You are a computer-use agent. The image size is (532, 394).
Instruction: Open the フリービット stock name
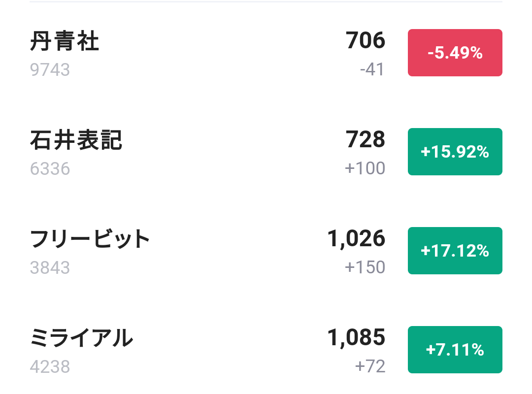(x=90, y=239)
